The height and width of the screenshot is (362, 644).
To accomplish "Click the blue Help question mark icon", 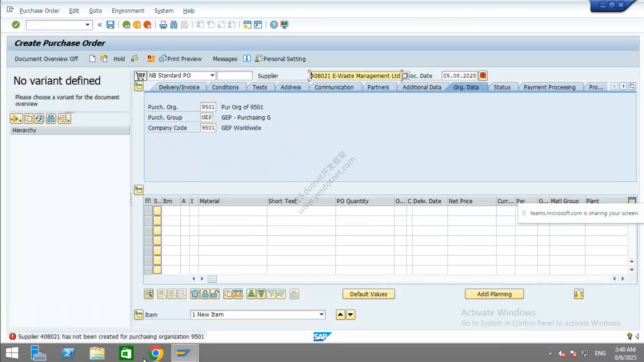I will click(274, 25).
